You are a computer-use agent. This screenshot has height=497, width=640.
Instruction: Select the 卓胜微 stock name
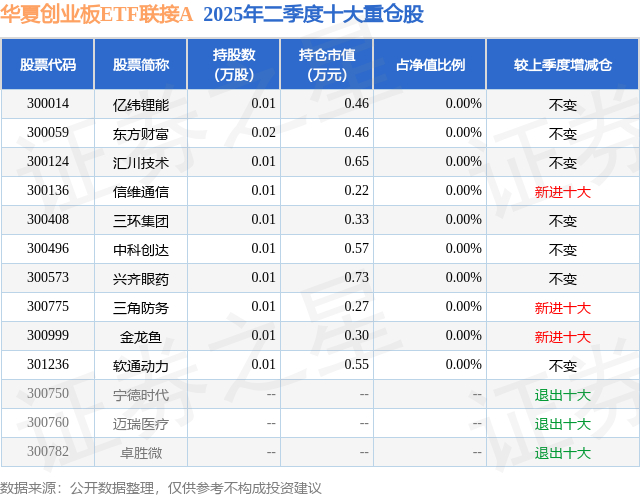pyautogui.click(x=141, y=453)
